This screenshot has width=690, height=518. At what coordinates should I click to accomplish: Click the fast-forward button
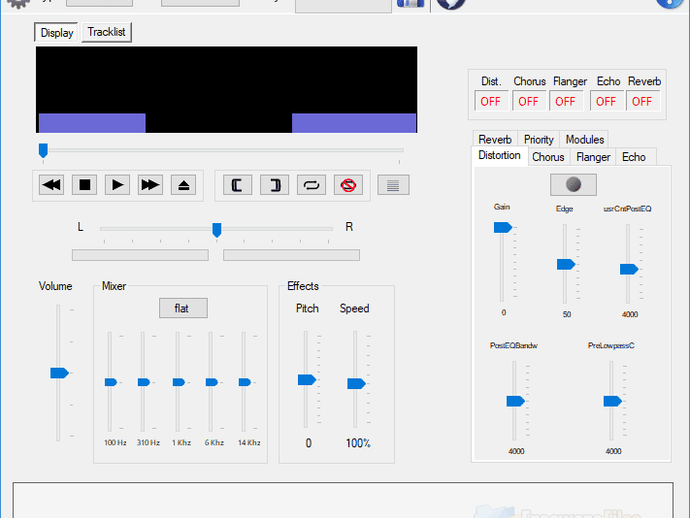(150, 185)
